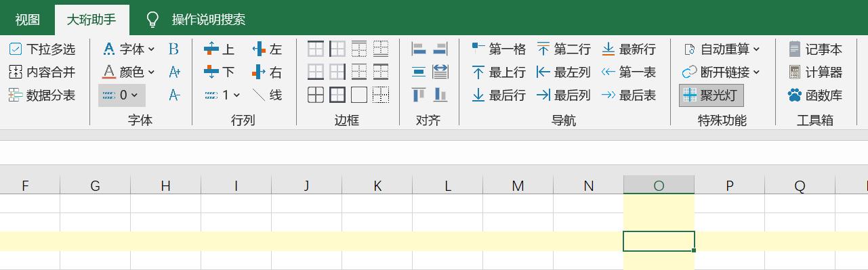868x270 pixels.
Task: Apply left border icon
Action: (x=337, y=49)
